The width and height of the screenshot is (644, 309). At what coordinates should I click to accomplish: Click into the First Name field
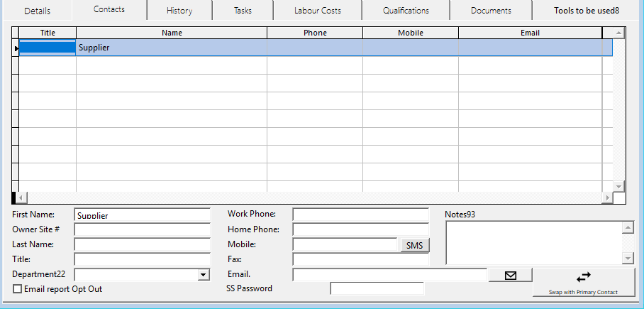[142, 215]
